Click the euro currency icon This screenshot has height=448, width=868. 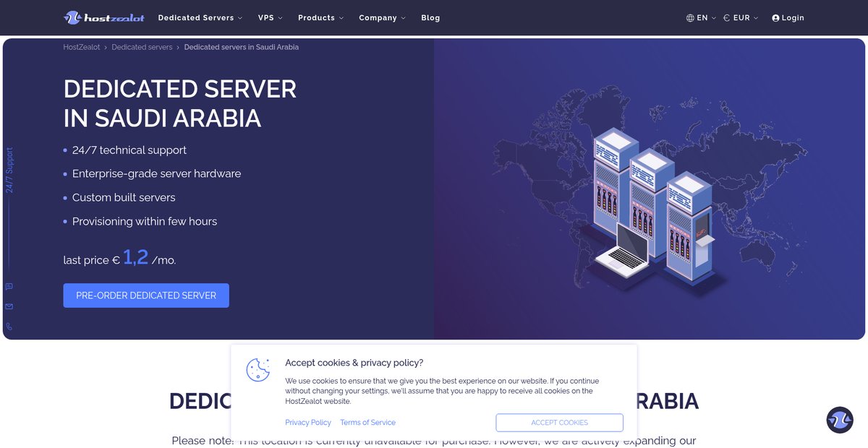726,18
